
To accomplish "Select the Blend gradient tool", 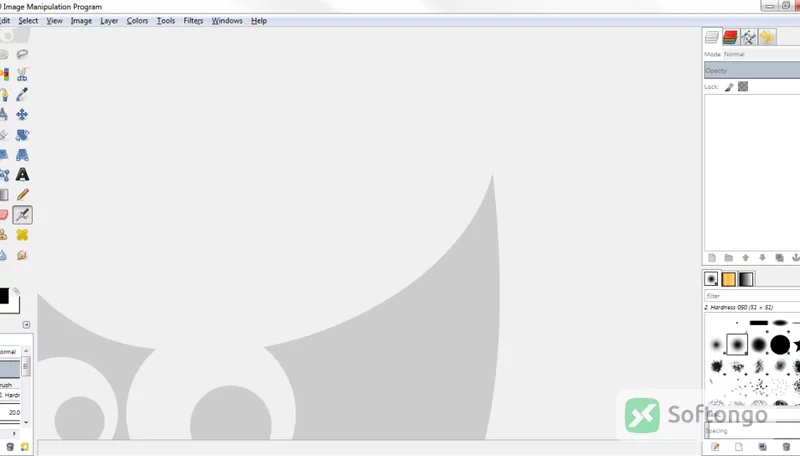I will click(3, 194).
